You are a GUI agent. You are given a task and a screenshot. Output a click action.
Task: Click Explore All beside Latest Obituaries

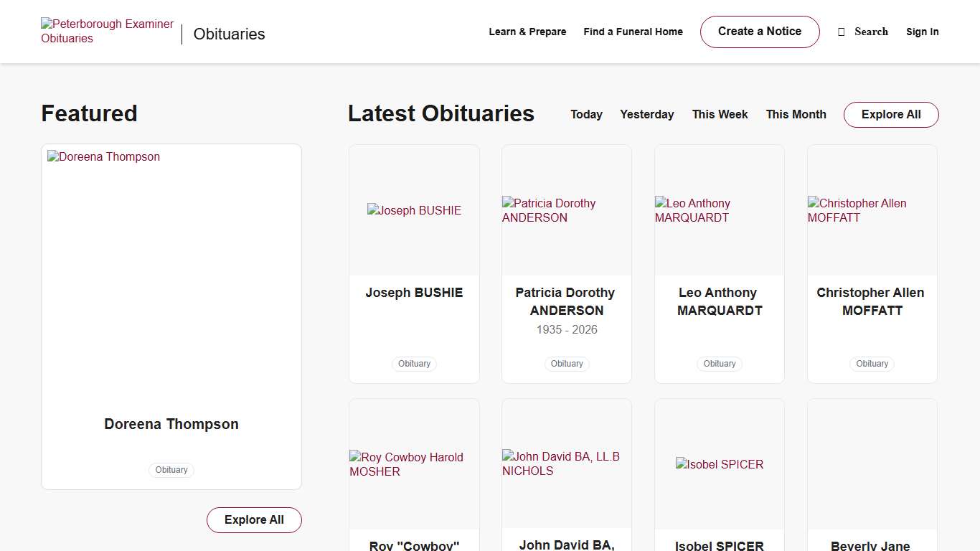[891, 115]
